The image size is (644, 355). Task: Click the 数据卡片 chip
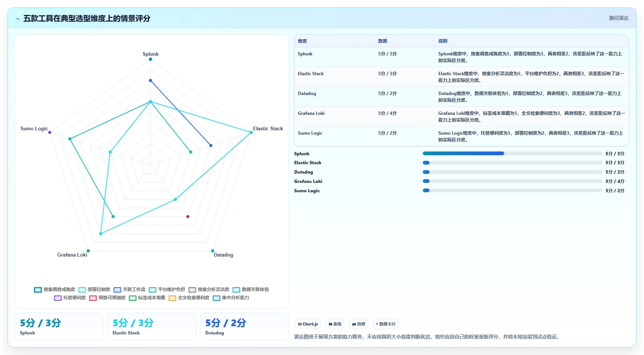(386, 324)
